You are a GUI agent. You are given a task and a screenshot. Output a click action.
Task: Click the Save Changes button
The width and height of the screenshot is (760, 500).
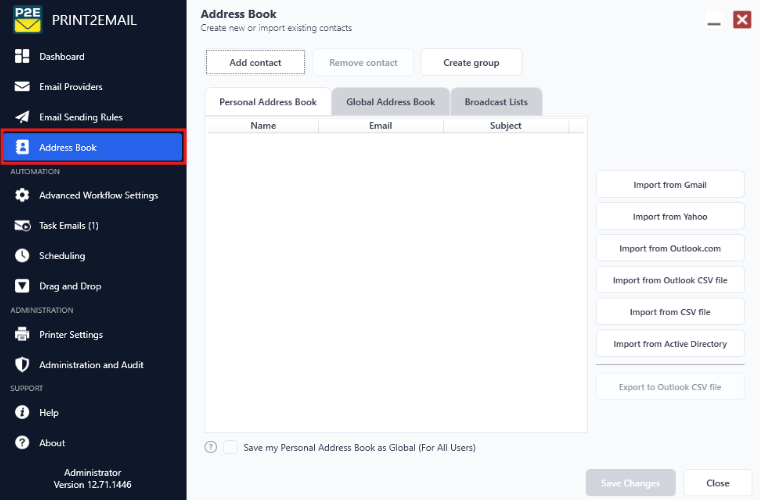pyautogui.click(x=630, y=483)
